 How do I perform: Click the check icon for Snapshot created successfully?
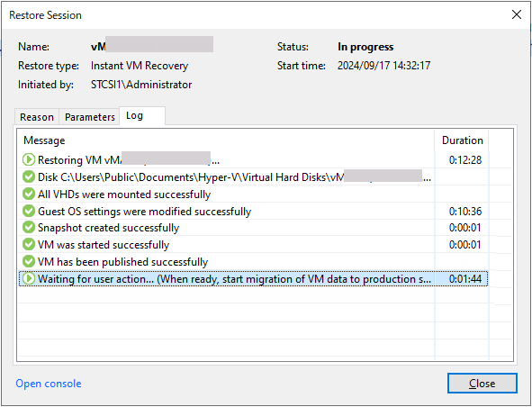click(29, 228)
